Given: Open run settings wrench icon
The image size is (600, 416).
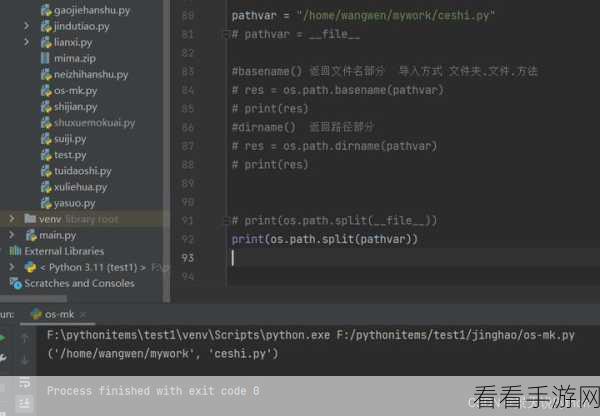Looking at the screenshot, I should (2, 359).
